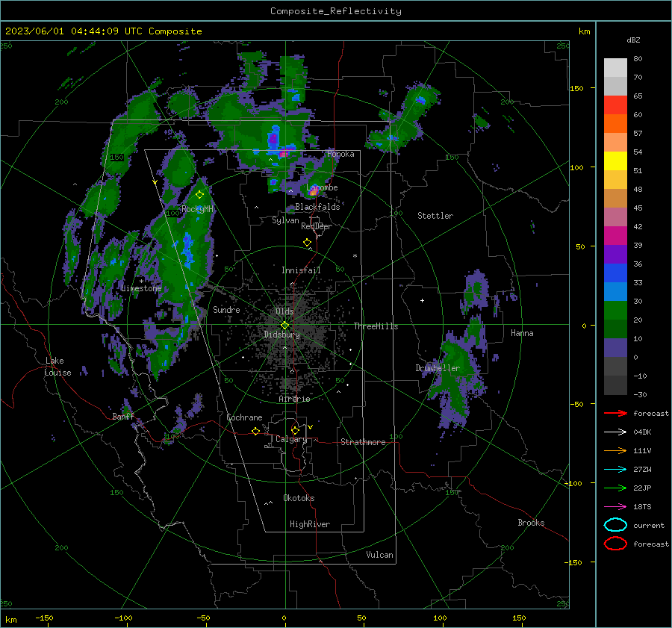The image size is (672, 628).
Task: Click the high-reflectivity storm core near Lacombe
Action: click(x=313, y=193)
